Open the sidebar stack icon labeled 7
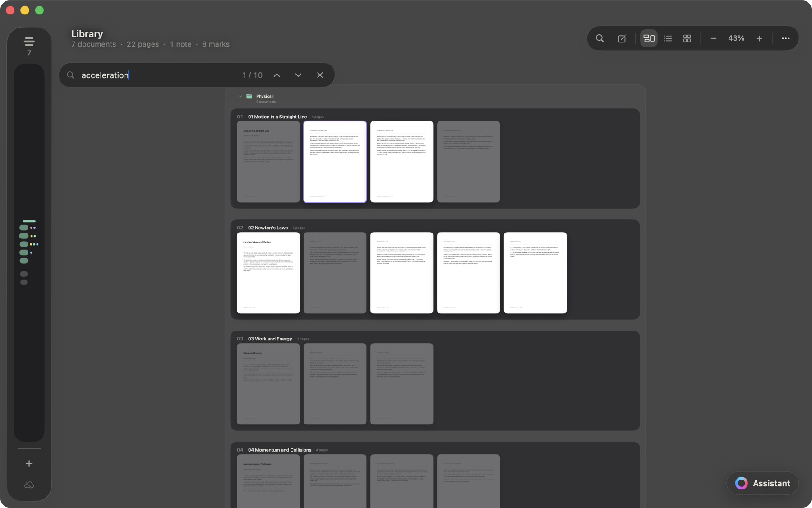Screen dimensions: 812x508 click(x=29, y=46)
